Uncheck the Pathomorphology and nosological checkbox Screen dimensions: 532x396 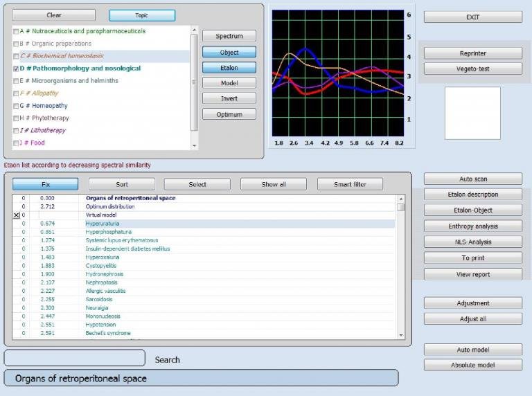point(16,69)
